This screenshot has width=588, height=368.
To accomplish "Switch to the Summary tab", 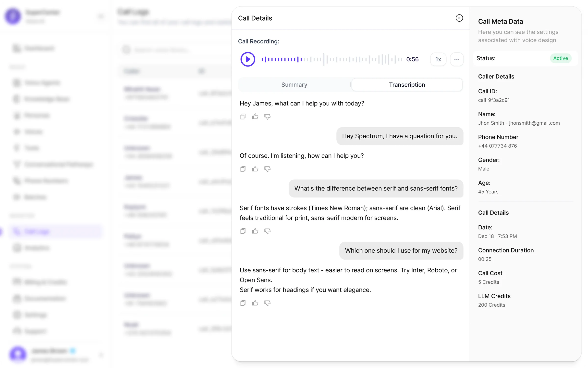I will coord(294,85).
